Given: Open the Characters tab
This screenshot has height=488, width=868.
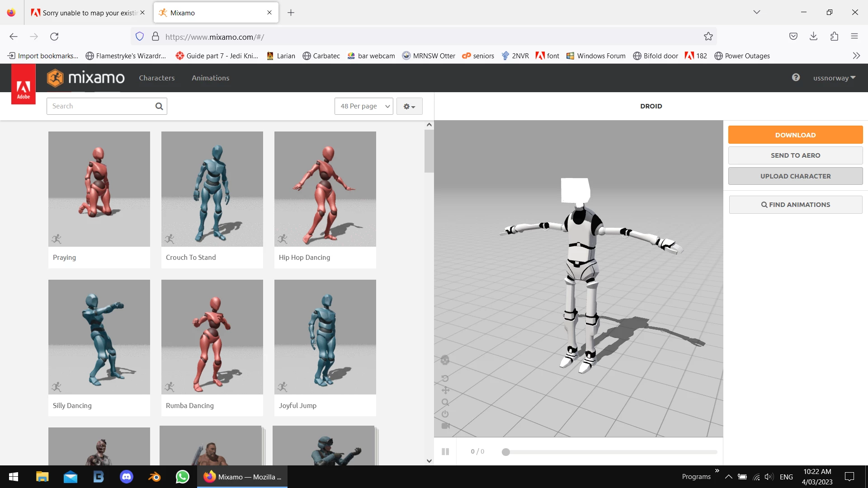Looking at the screenshot, I should (156, 78).
